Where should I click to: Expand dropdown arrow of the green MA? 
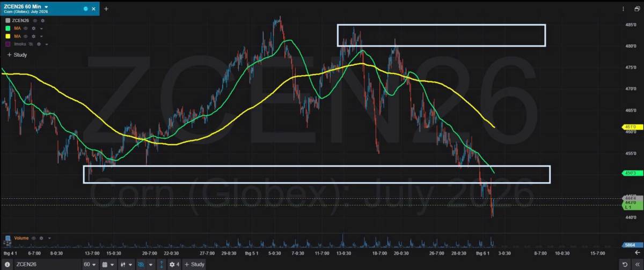41,28
